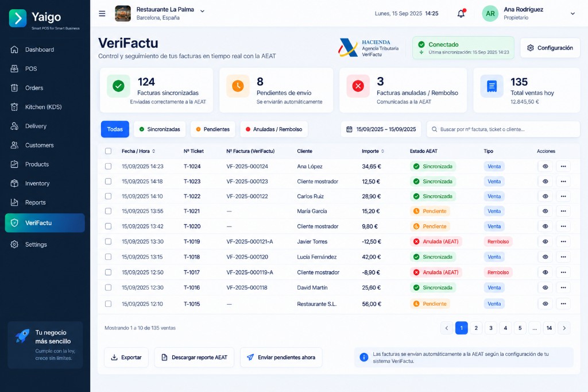Open the more actions menu for T-1024
588x392 pixels.
tap(563, 166)
